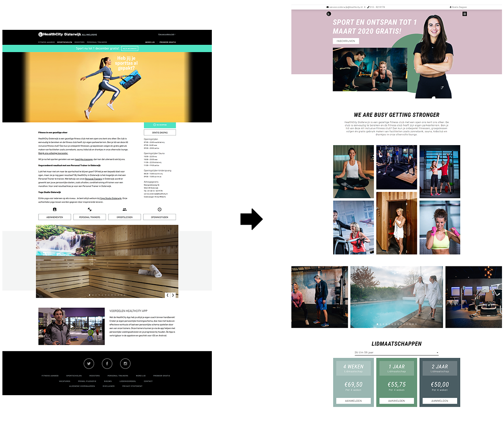
Task: Open the yoga woman photo in the grid
Action: pyautogui.click(x=353, y=172)
